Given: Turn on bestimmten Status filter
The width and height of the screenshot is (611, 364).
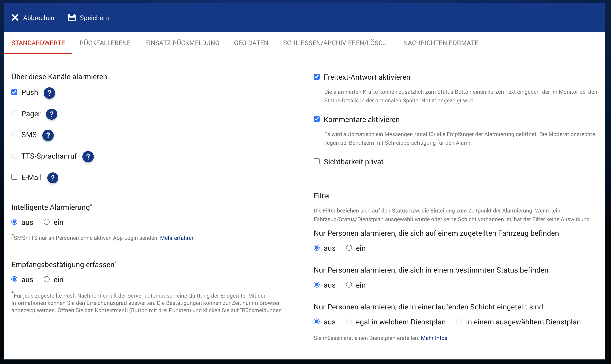Looking at the screenshot, I should pyautogui.click(x=349, y=285).
